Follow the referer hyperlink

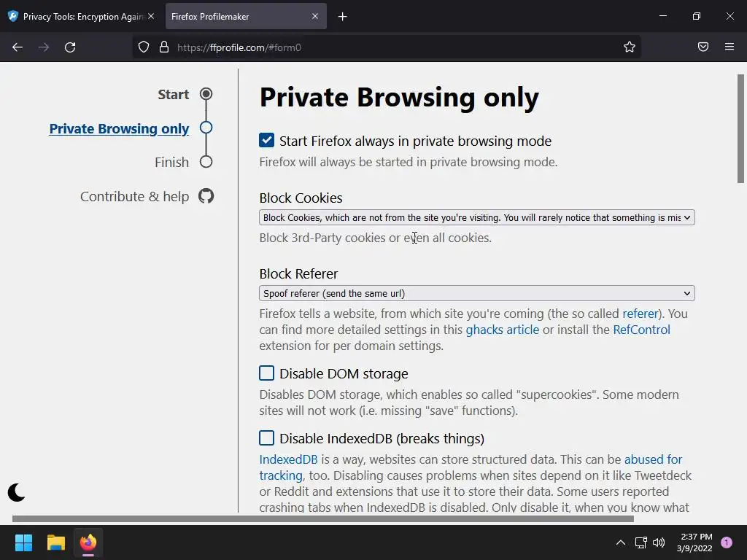coord(640,314)
